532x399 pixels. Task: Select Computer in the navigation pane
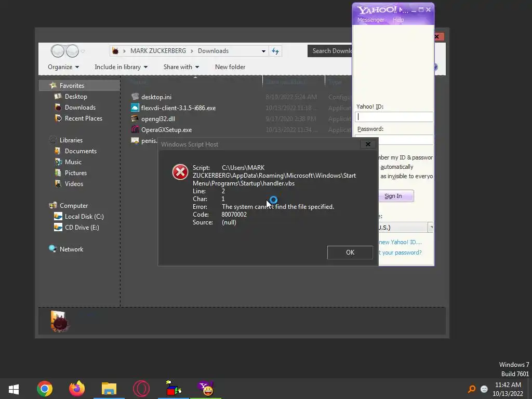[x=74, y=206]
